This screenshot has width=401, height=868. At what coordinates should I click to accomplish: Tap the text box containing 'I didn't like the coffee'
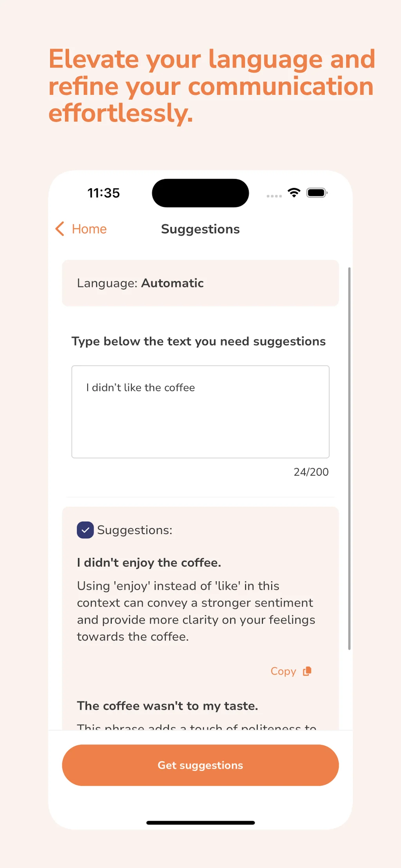200,411
